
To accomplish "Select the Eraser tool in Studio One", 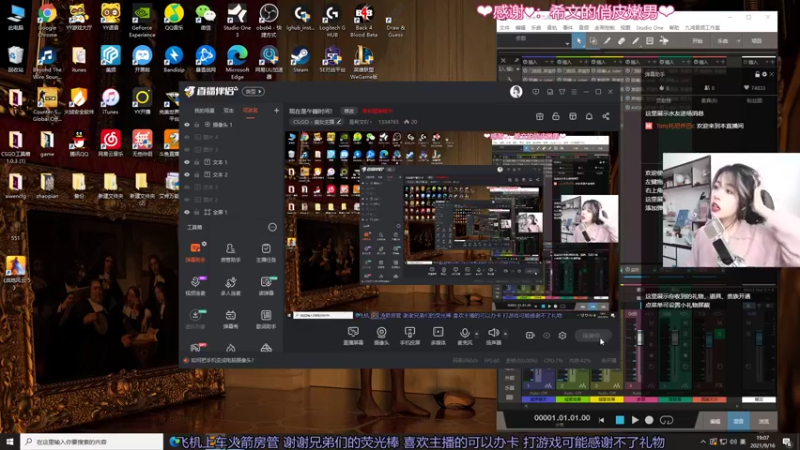I will [x=621, y=41].
